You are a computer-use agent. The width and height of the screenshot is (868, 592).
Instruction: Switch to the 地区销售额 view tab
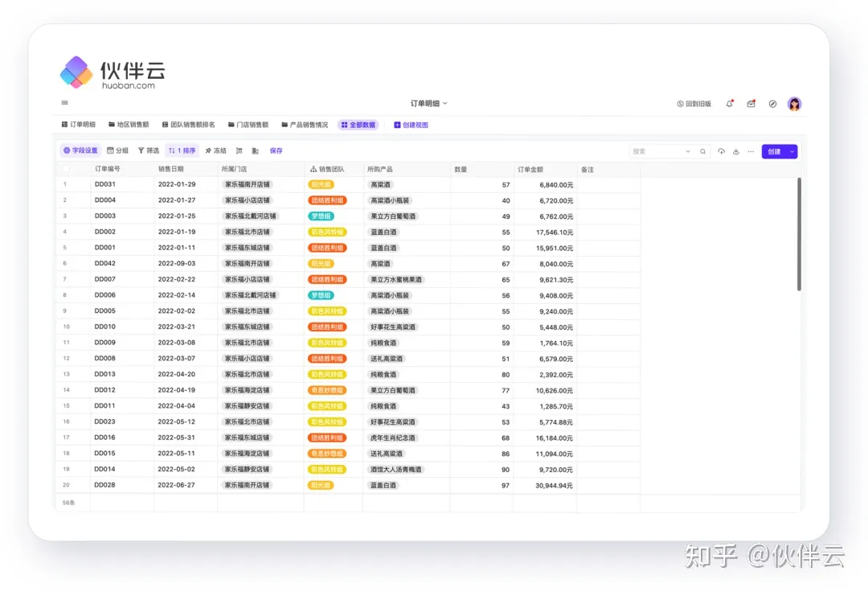[129, 125]
